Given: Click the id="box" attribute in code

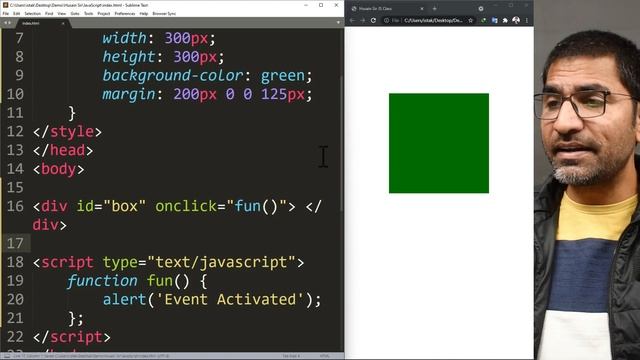Looking at the screenshot, I should [111, 207].
